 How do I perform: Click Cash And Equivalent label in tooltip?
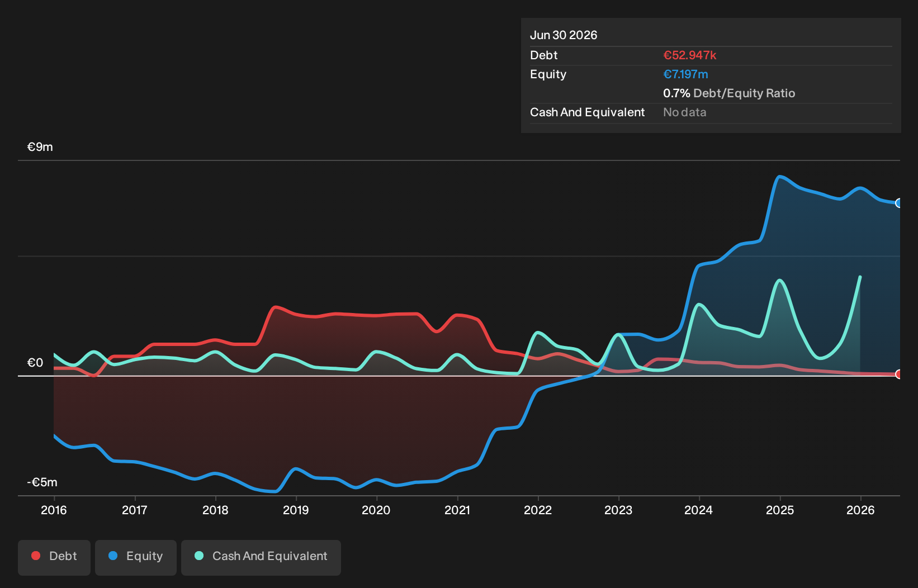click(x=588, y=112)
